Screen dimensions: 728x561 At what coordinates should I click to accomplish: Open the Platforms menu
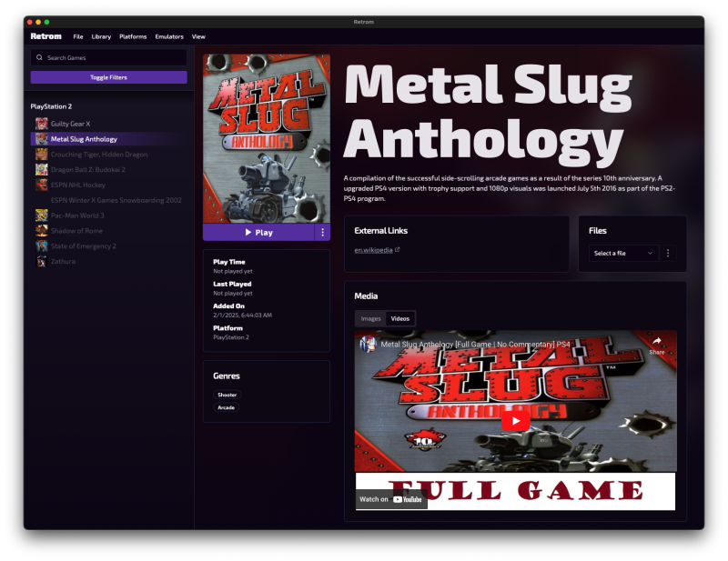point(133,36)
